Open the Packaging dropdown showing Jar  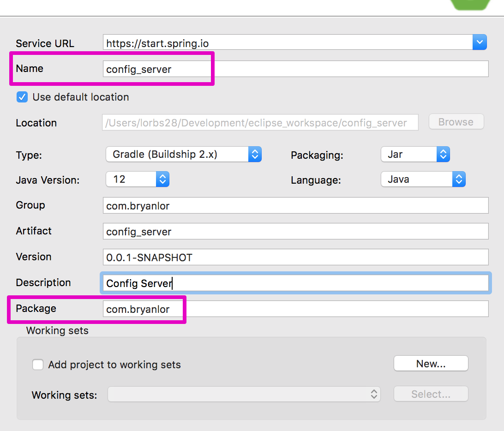[x=415, y=154]
